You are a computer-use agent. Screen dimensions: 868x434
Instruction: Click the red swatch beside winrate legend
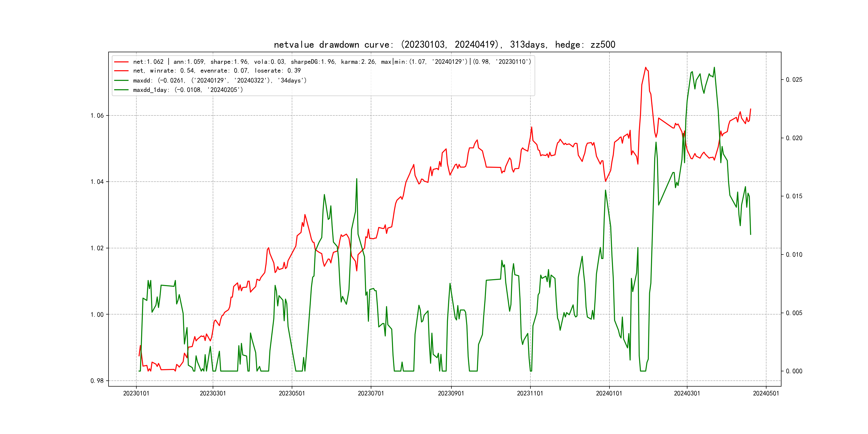tap(121, 71)
